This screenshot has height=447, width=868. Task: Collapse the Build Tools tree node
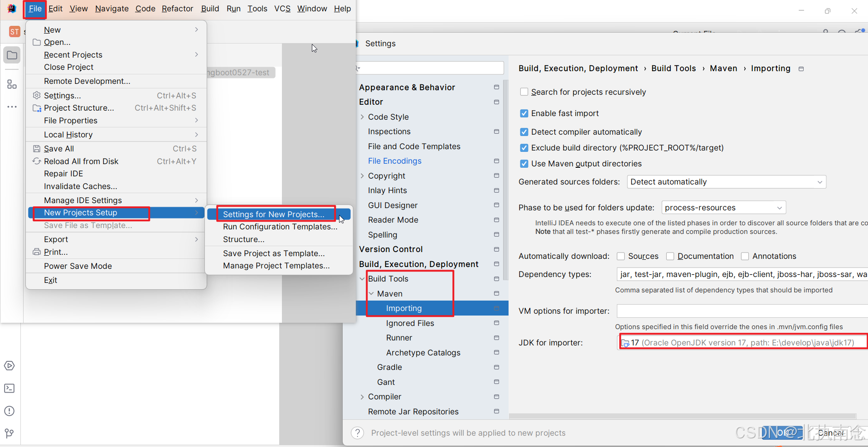tap(362, 279)
